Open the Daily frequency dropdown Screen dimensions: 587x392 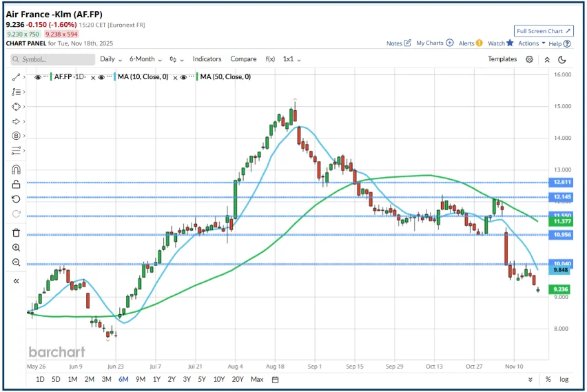(x=111, y=59)
